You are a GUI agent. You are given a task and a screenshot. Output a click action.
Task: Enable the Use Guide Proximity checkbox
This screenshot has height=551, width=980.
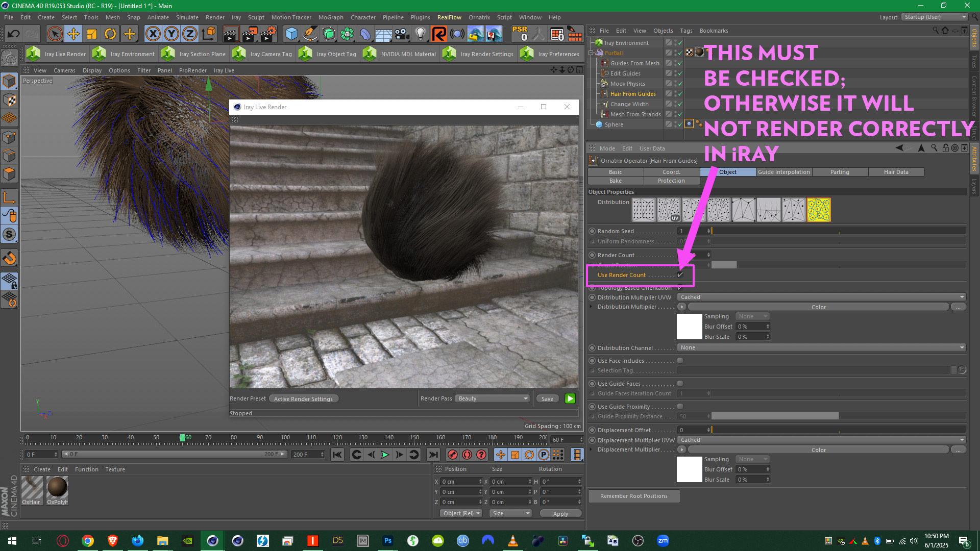click(x=680, y=407)
